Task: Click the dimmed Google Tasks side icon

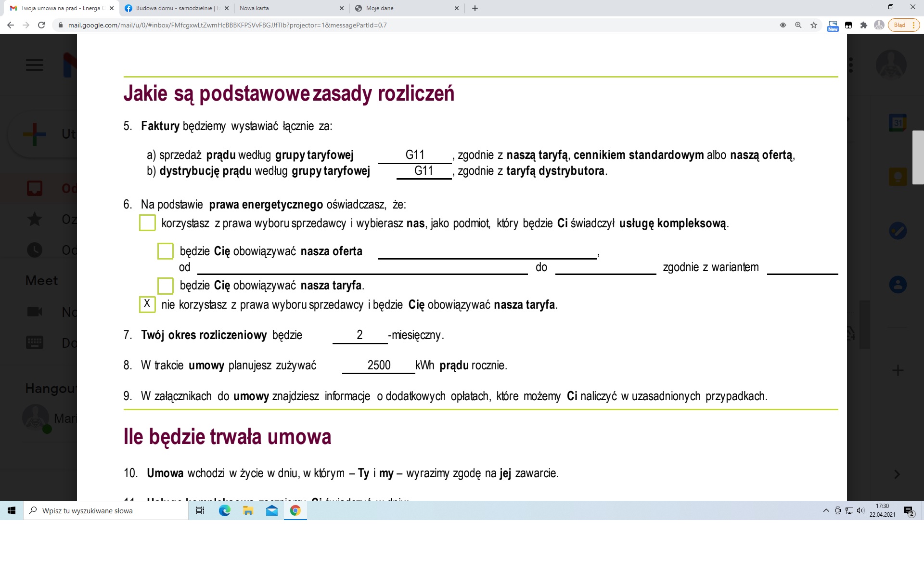Action: [x=898, y=231]
